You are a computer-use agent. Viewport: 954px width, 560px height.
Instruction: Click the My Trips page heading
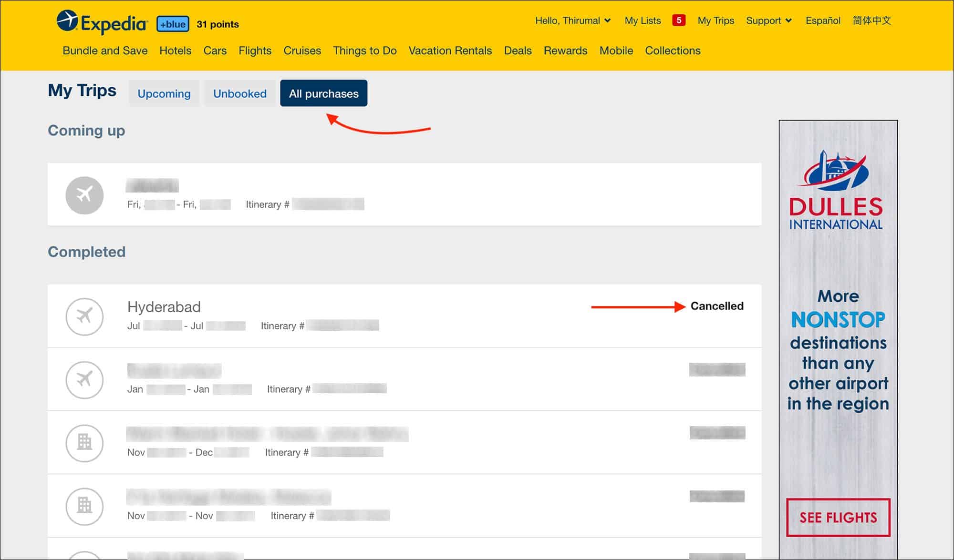[82, 90]
